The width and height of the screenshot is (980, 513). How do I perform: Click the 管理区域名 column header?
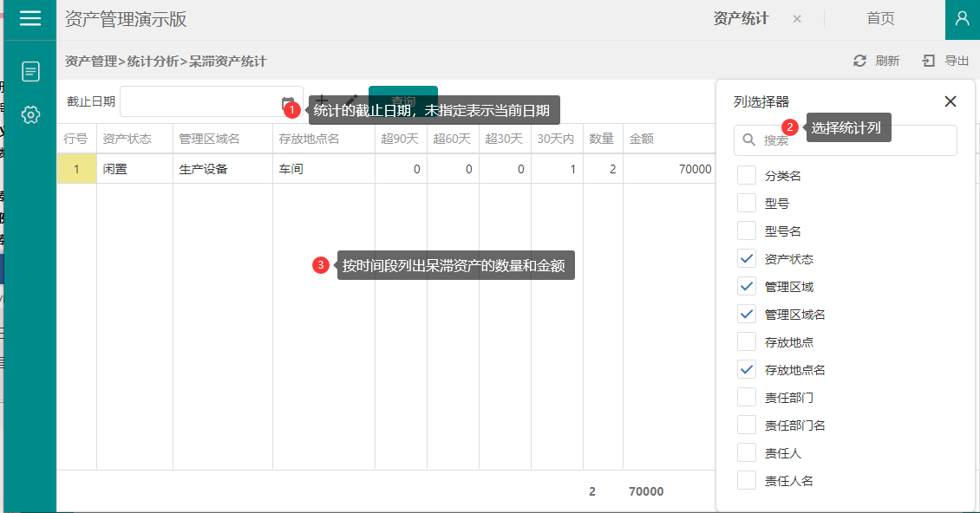(x=223, y=139)
